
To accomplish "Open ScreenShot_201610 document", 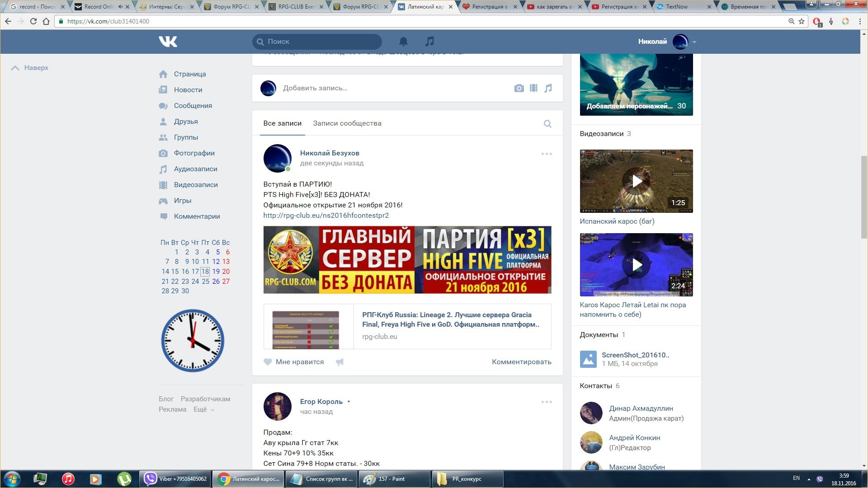I will (x=635, y=355).
